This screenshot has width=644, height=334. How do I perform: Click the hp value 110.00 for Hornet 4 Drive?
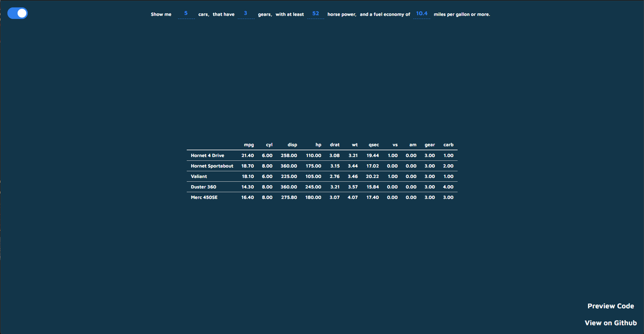[x=313, y=155]
